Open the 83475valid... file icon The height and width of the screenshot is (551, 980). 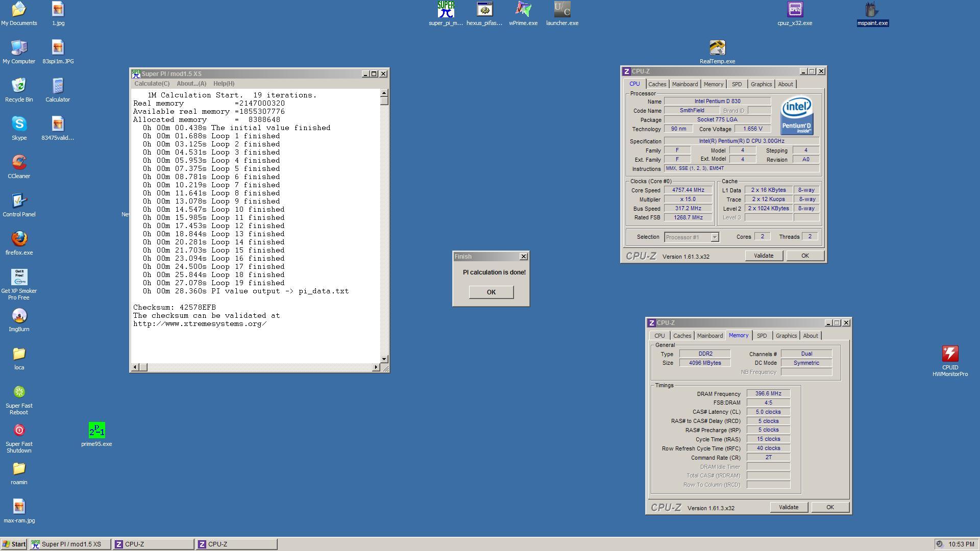pyautogui.click(x=58, y=128)
